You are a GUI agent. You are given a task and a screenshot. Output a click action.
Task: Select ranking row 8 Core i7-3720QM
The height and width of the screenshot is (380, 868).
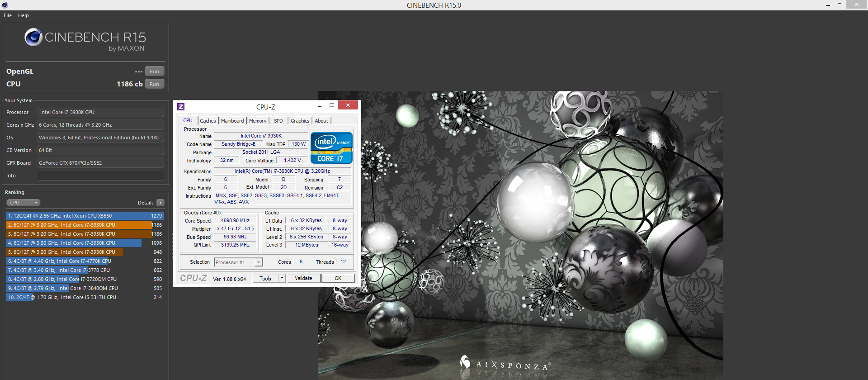85,279
